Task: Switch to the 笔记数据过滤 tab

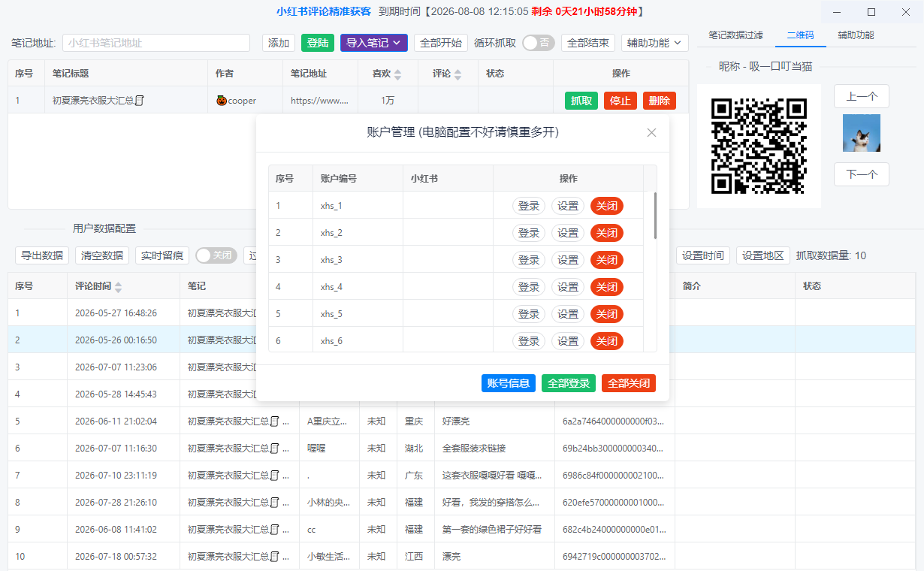Action: click(735, 35)
